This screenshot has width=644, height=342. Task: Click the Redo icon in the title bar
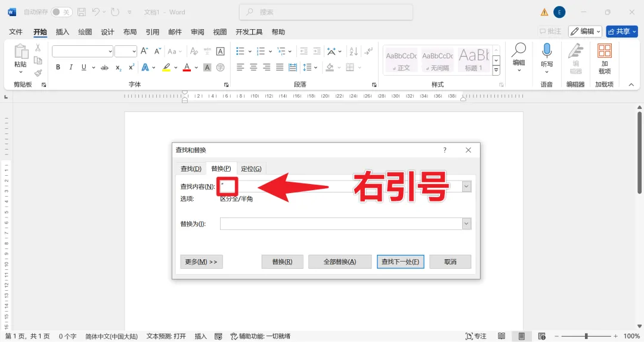pos(115,13)
